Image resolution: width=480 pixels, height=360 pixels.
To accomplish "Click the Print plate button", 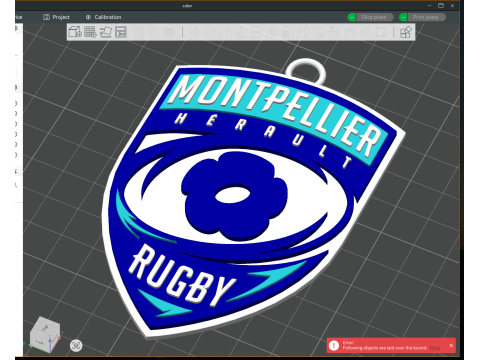I will tap(427, 17).
